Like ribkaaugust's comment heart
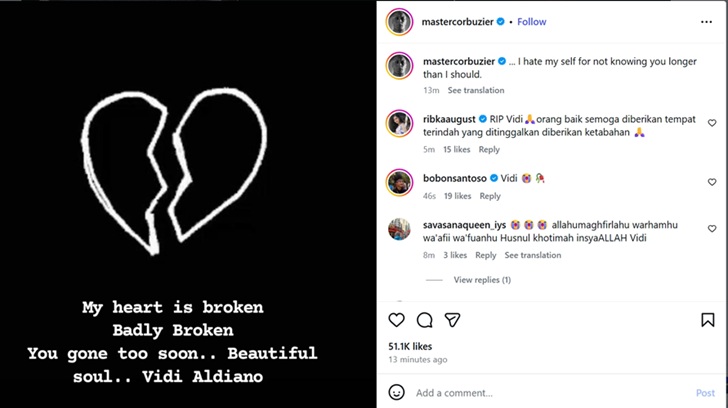Image resolution: width=728 pixels, height=408 pixels. click(x=712, y=125)
